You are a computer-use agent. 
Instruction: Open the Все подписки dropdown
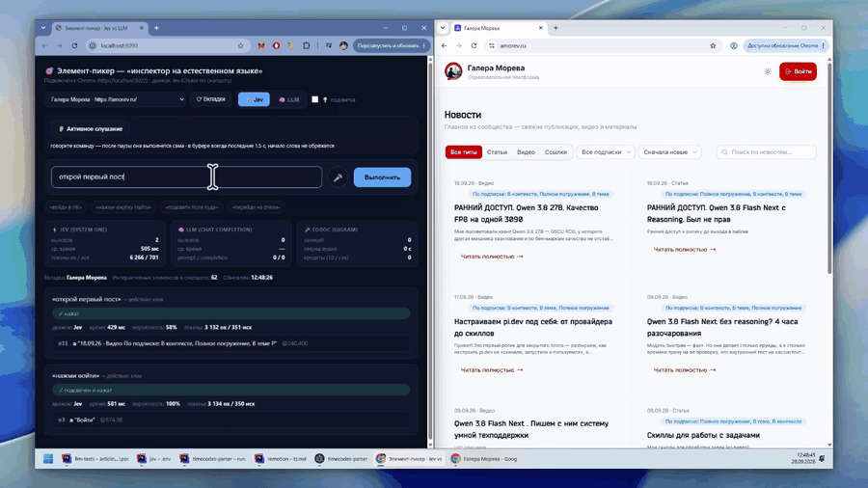point(606,152)
